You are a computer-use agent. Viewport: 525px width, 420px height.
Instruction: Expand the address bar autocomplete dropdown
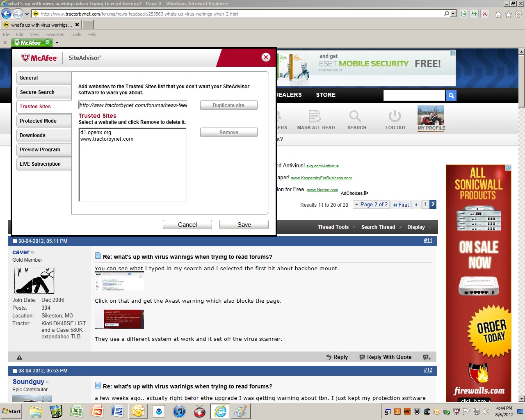[453, 14]
